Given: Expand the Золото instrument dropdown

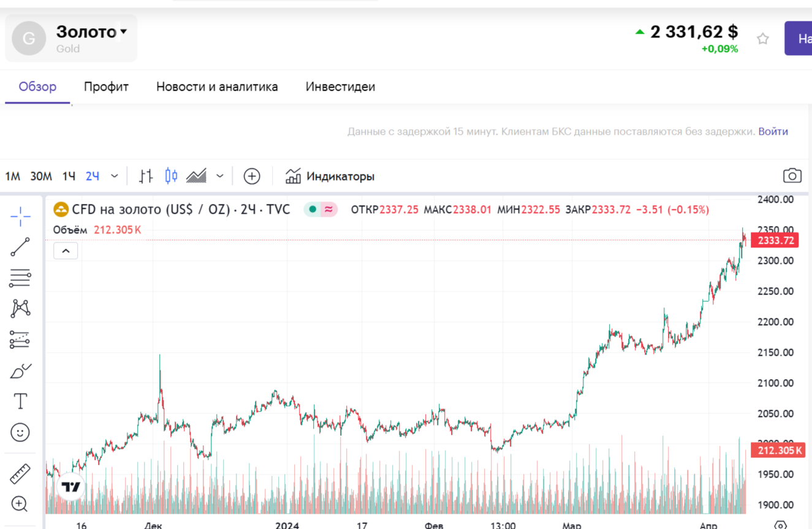Looking at the screenshot, I should point(124,31).
